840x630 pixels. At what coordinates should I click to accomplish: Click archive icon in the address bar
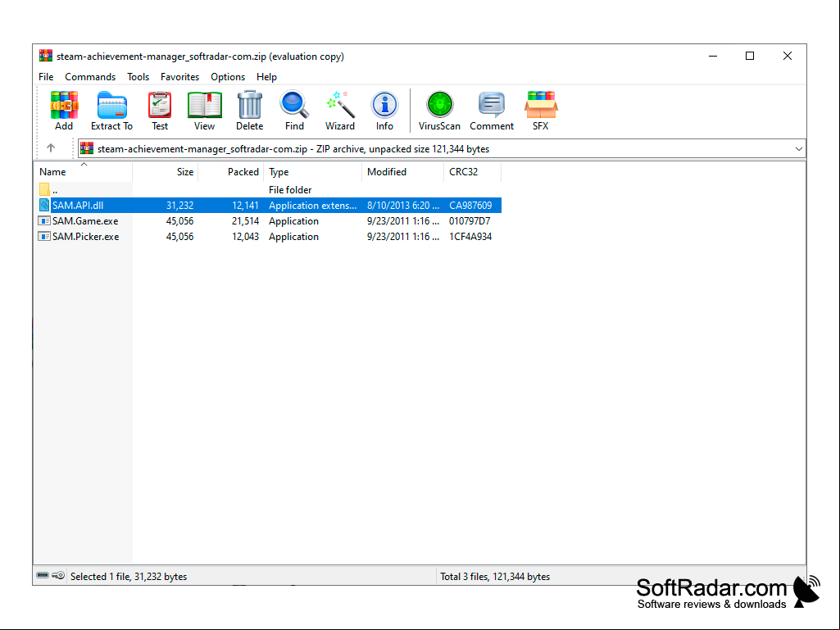point(87,148)
